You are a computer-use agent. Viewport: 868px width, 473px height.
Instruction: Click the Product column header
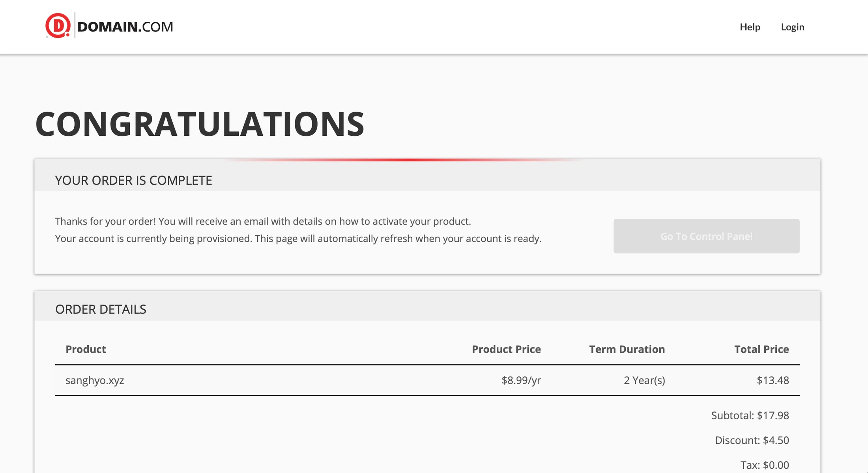(x=86, y=349)
